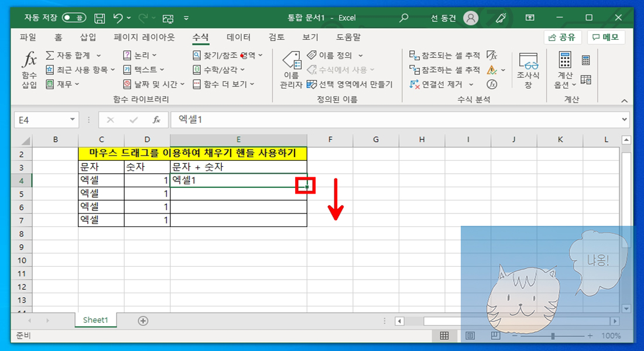Click the Sheet1 tab
The width and height of the screenshot is (644, 351).
95,320
